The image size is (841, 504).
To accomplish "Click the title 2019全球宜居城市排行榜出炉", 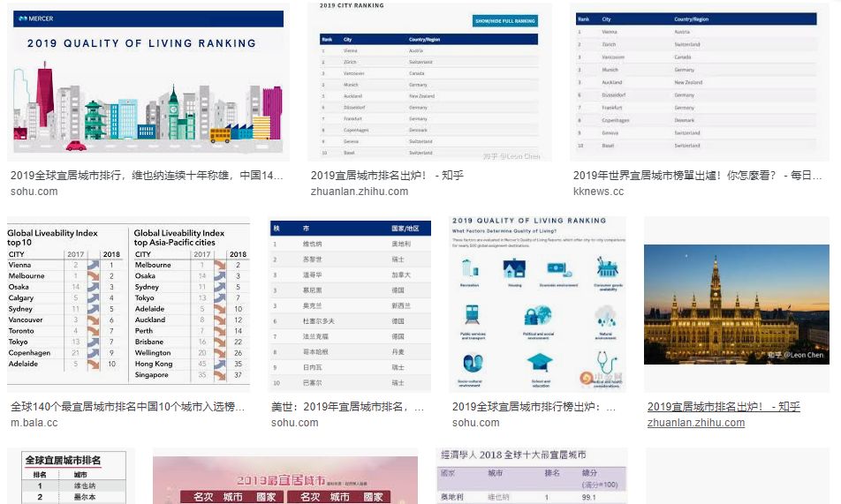I will tap(534, 407).
